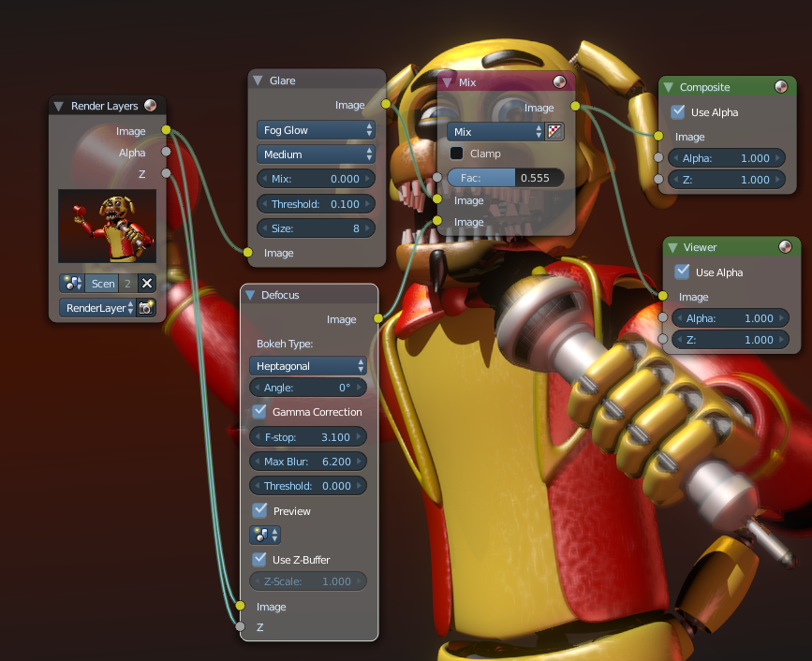Click the Render Layers preview thumbnail

tap(107, 226)
